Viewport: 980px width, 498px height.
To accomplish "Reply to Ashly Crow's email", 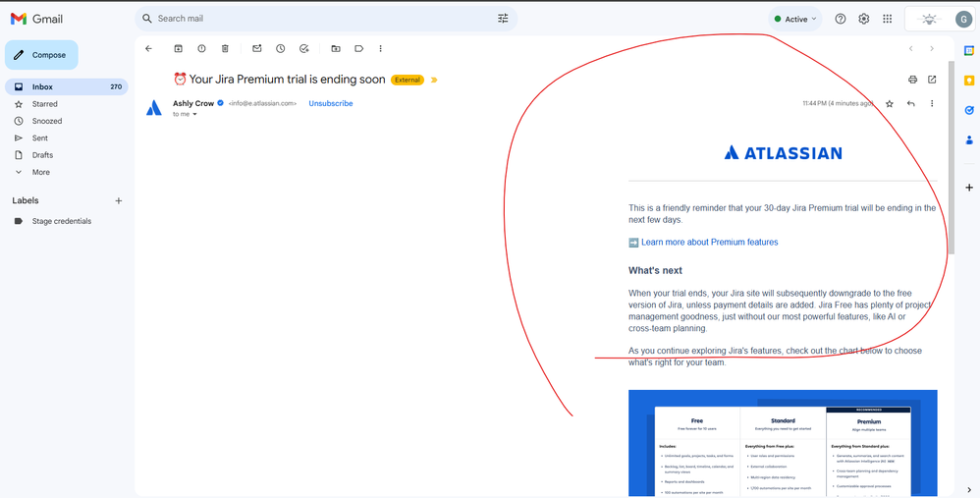I will [x=910, y=104].
